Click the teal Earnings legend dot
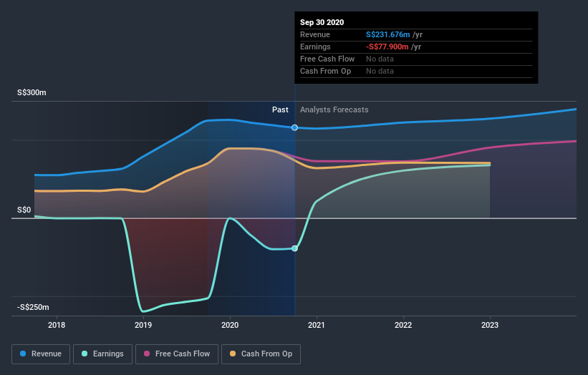The height and width of the screenshot is (375, 588). click(x=85, y=354)
